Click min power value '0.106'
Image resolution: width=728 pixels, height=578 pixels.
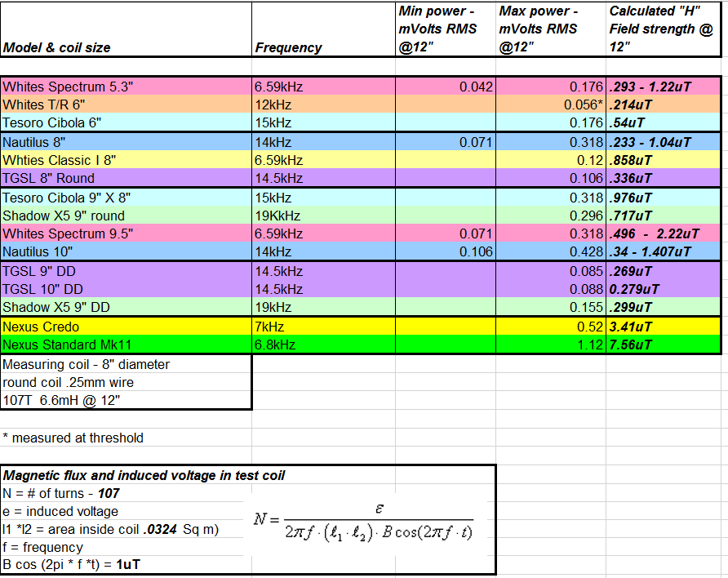[x=446, y=251]
